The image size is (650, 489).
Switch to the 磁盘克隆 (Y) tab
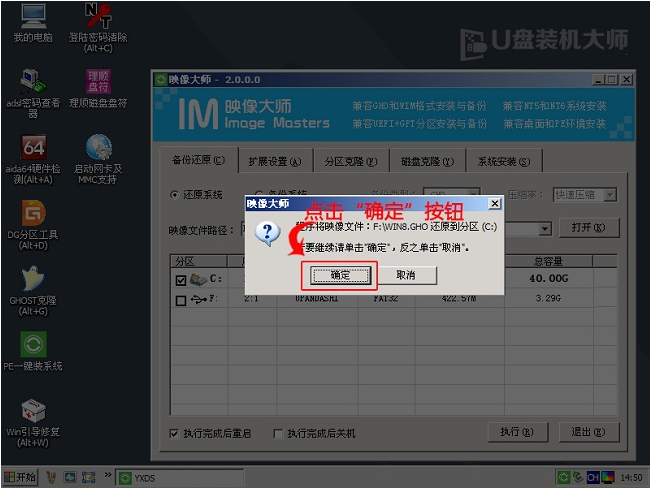click(x=427, y=162)
